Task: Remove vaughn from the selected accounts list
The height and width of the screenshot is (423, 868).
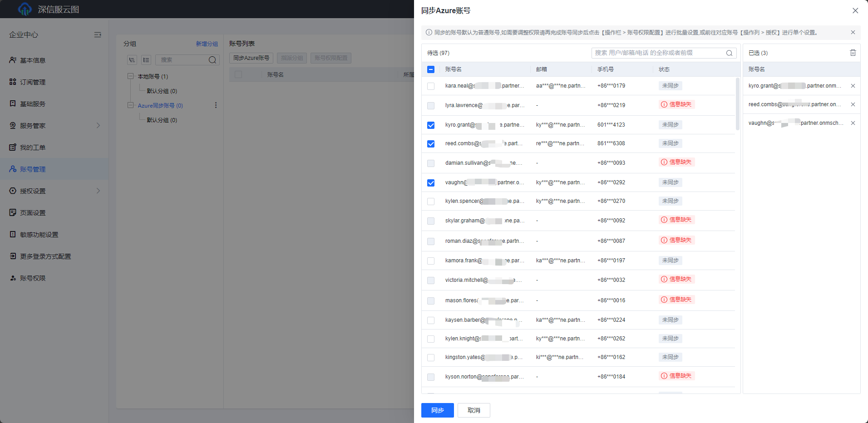Action: pos(853,123)
